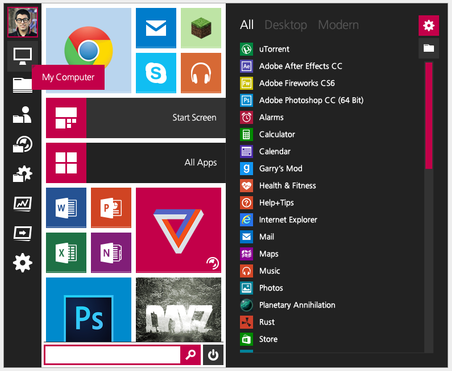This screenshot has width=452, height=371.
Task: Open the user profile picture
Action: coord(23,22)
